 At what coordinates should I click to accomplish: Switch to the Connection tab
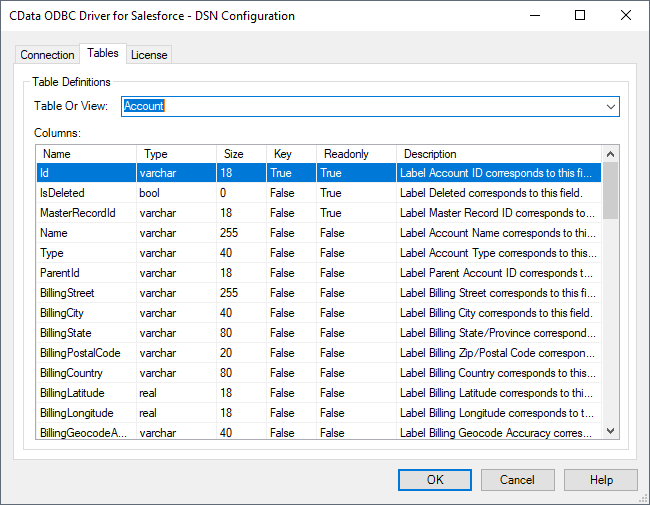click(x=47, y=55)
